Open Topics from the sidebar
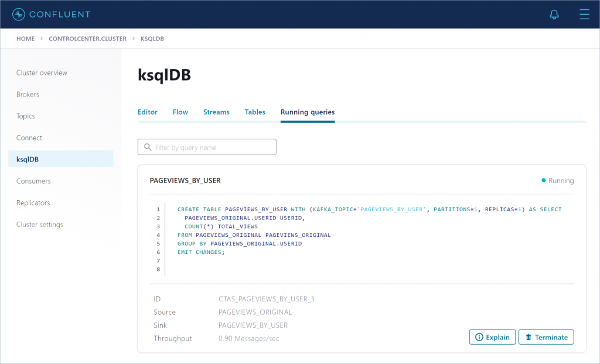This screenshot has height=364, width=600. click(x=26, y=116)
